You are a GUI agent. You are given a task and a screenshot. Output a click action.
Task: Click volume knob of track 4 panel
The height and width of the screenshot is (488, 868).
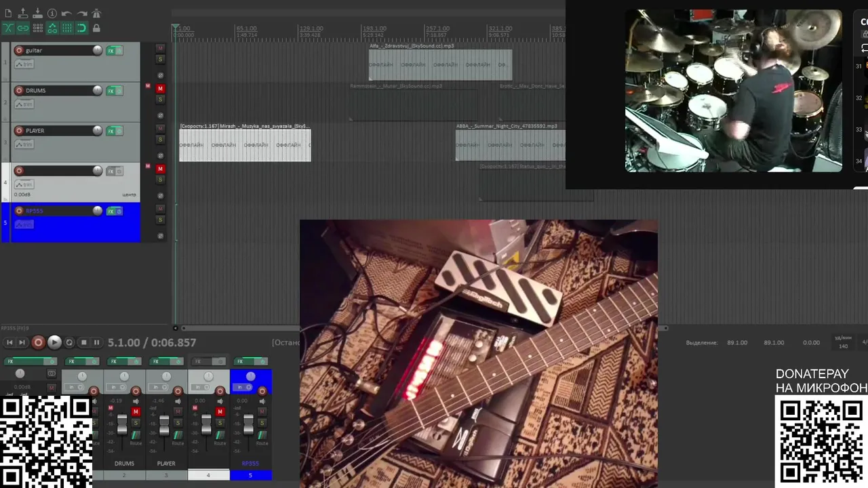(x=98, y=171)
